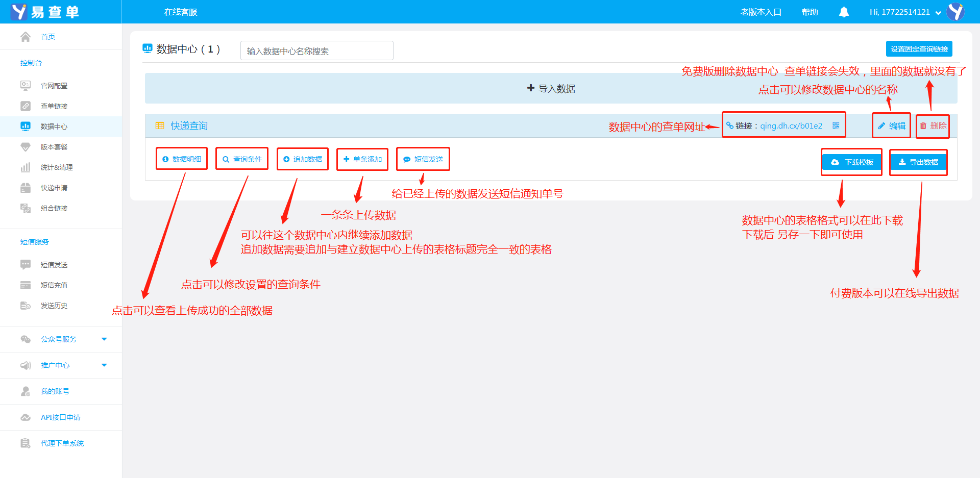Open 查单链接 in the sidebar
The height and width of the screenshot is (478, 980).
click(x=54, y=106)
